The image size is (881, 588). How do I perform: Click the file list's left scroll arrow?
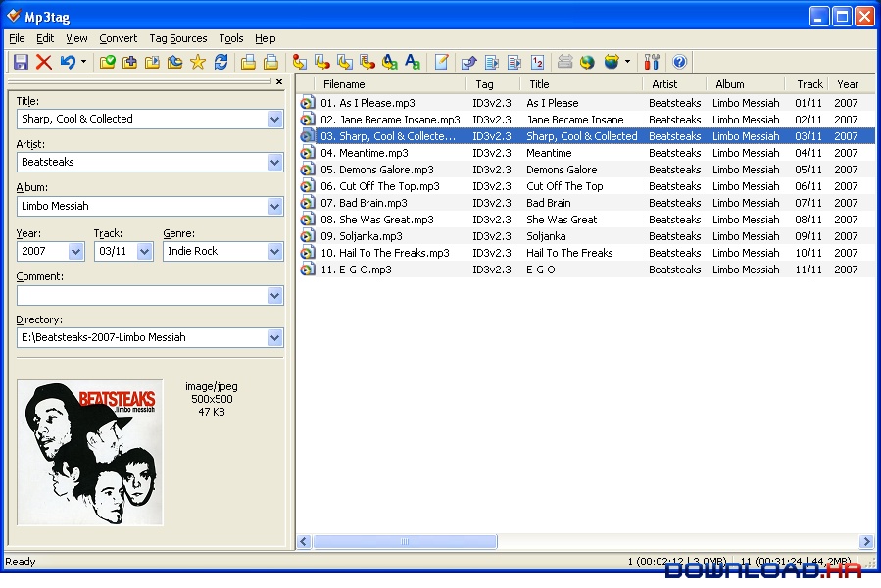pyautogui.click(x=304, y=541)
